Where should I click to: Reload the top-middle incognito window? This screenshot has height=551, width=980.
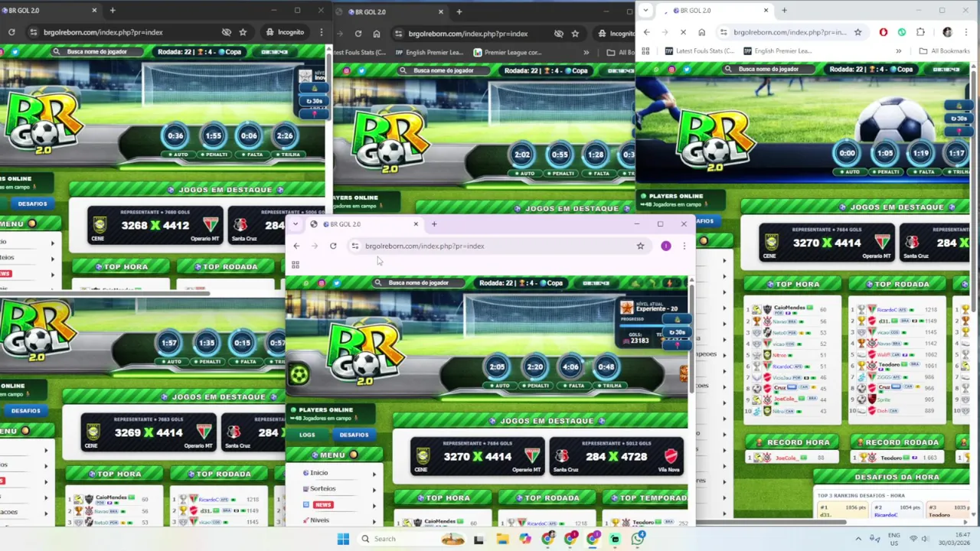tap(358, 34)
